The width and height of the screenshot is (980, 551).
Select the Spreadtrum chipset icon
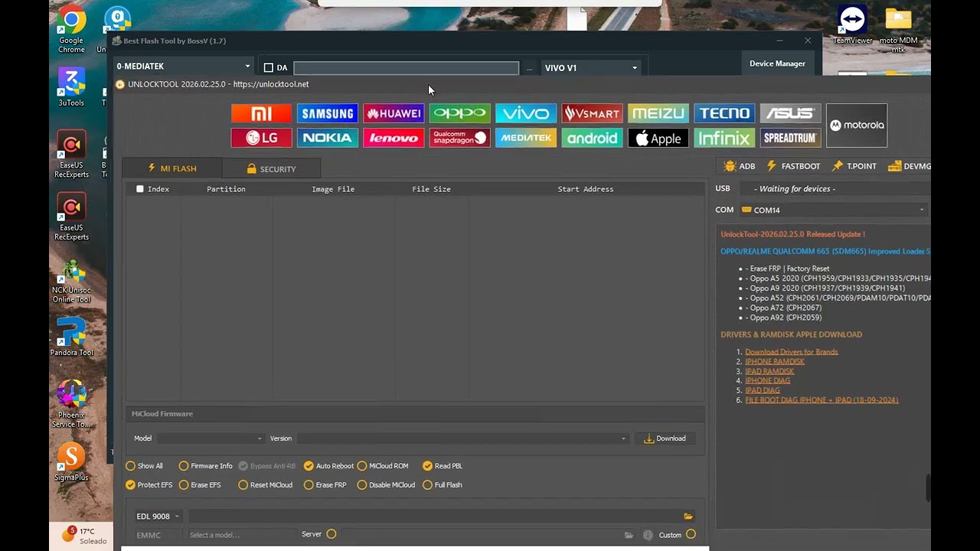point(791,138)
